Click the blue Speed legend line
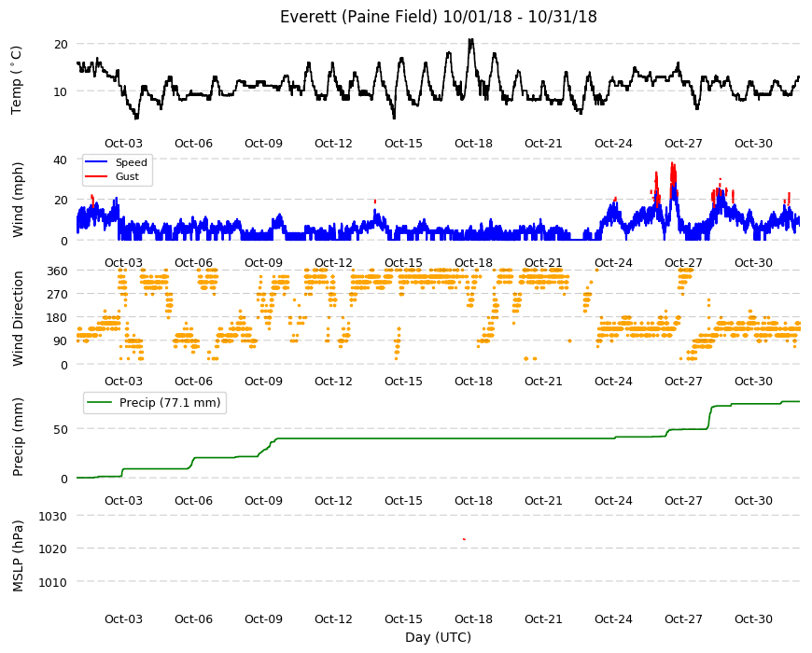This screenshot has width=812, height=653. pos(96,162)
